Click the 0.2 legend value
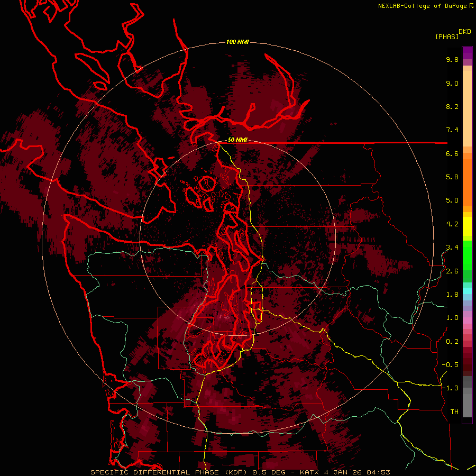The height and width of the screenshot is (476, 476). click(452, 342)
